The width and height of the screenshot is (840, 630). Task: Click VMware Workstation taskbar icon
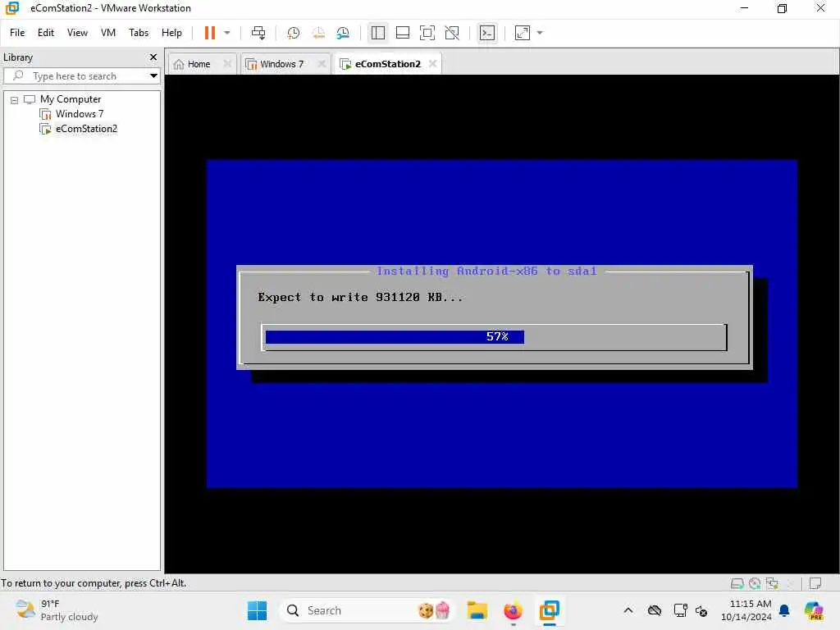click(549, 610)
